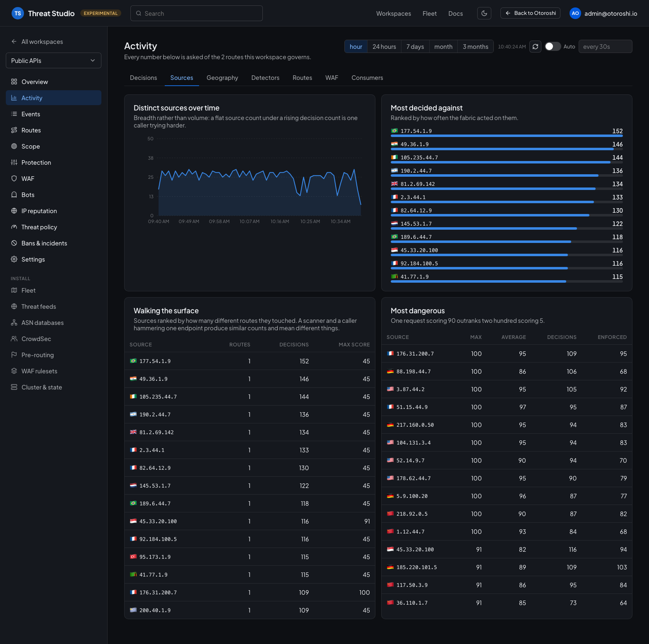Click the bar for 41.77.1.9
The image size is (649, 644).
click(507, 281)
